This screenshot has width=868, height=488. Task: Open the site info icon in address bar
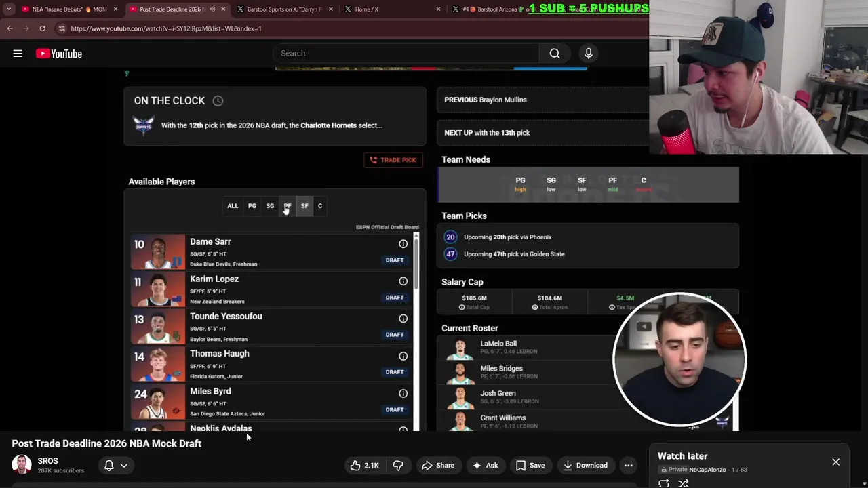(x=62, y=28)
